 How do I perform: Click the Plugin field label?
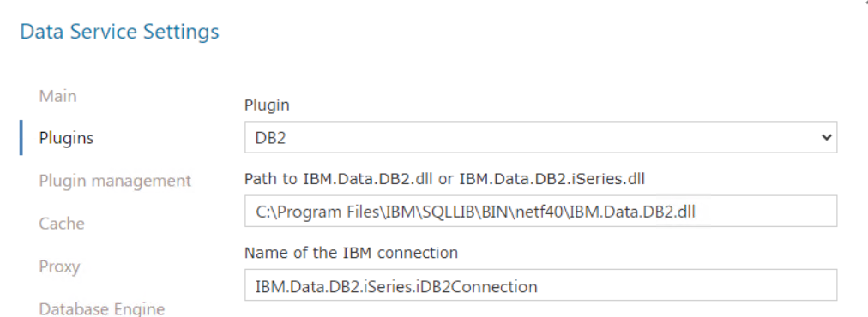[267, 105]
